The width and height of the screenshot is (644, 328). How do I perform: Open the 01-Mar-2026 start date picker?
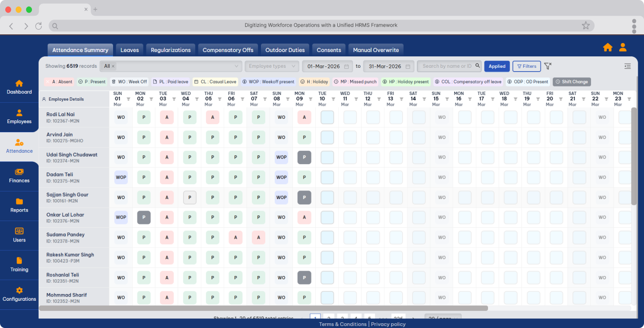pyautogui.click(x=328, y=66)
